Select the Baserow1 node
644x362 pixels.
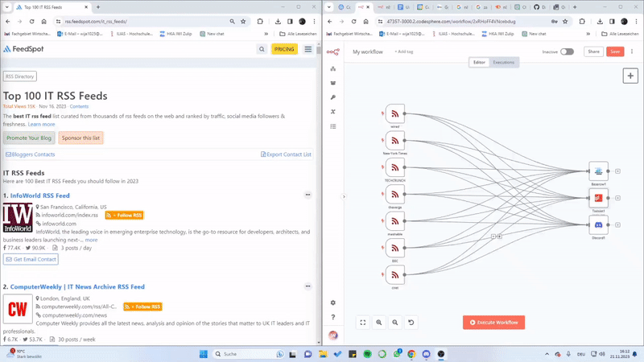tap(598, 171)
